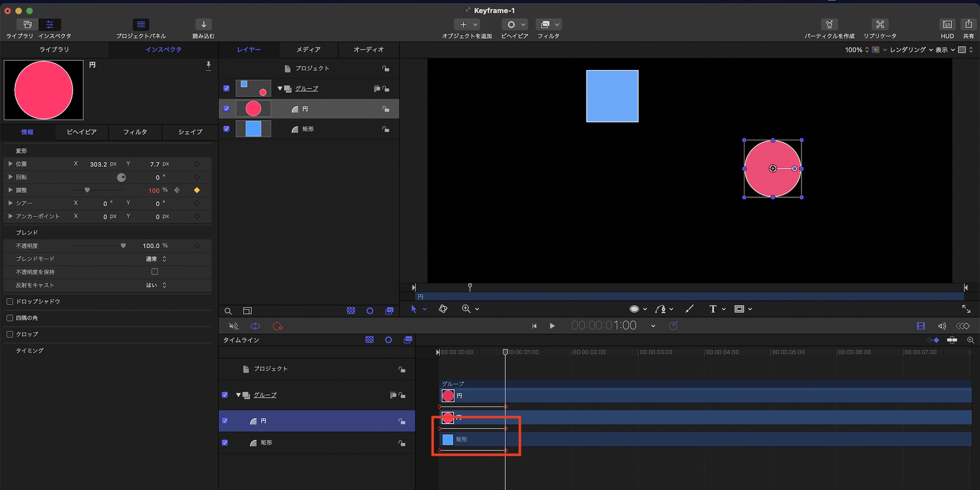The image size is (980, 490).
Task: Select the Text tool in canvas toolbar
Action: pyautogui.click(x=712, y=309)
